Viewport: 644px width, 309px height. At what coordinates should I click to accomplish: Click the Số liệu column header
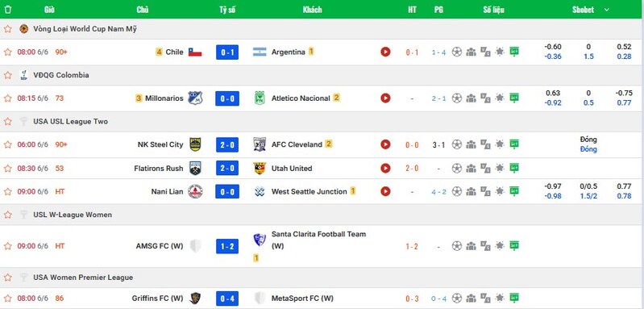click(x=493, y=10)
